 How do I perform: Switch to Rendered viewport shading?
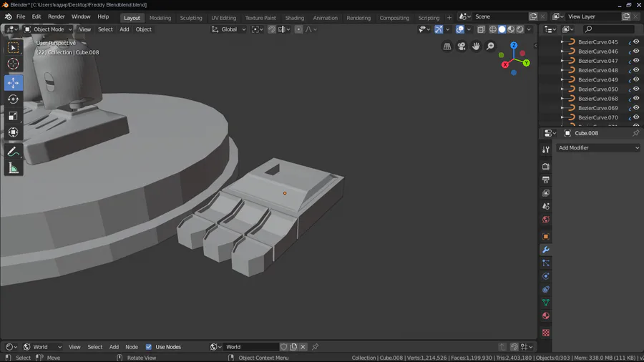(520, 29)
